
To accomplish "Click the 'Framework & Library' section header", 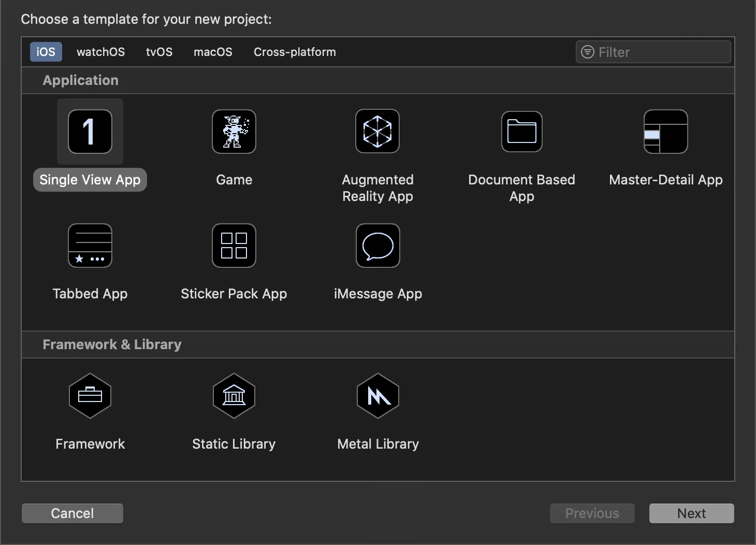I will [112, 345].
